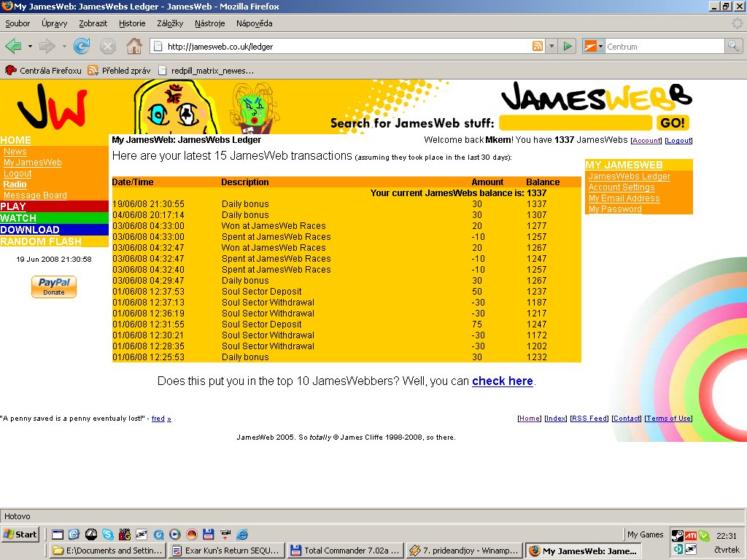747x560 pixels.
Task: Select the blue DOWNLOAD section
Action: (54, 230)
